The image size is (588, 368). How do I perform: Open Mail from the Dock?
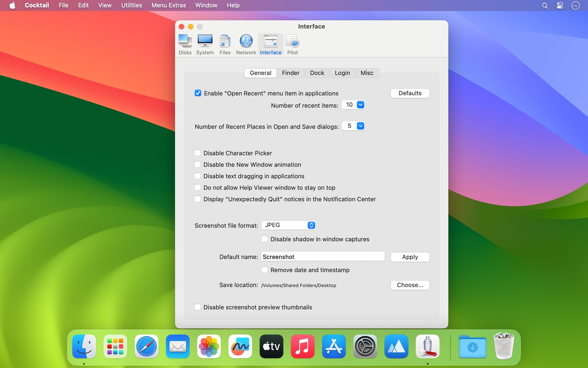[178, 346]
